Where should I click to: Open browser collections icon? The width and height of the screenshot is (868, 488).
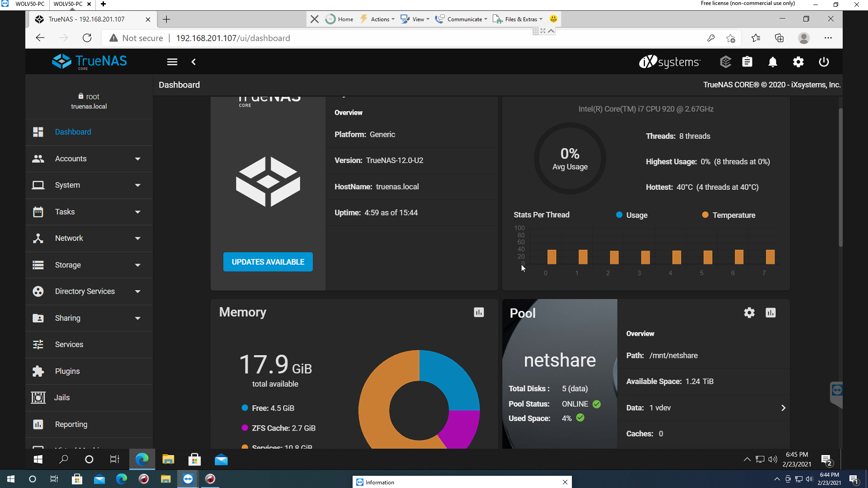tap(779, 38)
